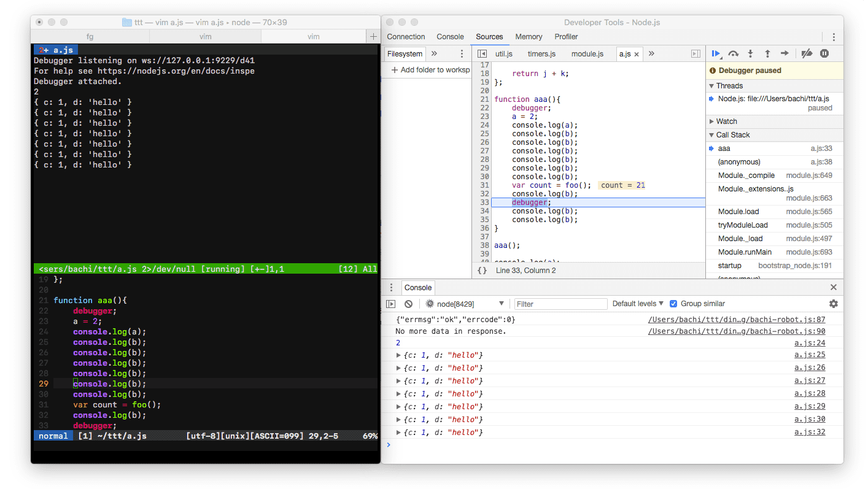The image size is (868, 489).
Task: Switch to the Profiler tab
Action: [x=566, y=37]
